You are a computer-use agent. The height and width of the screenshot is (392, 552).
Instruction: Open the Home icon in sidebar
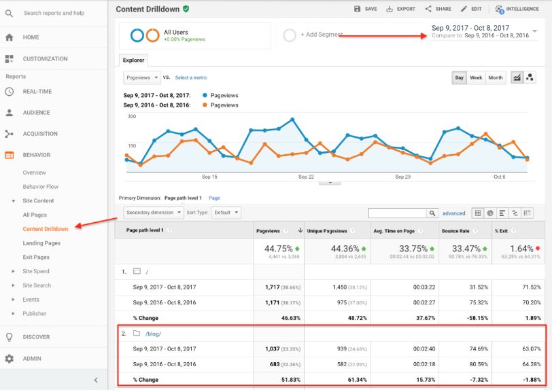10,37
